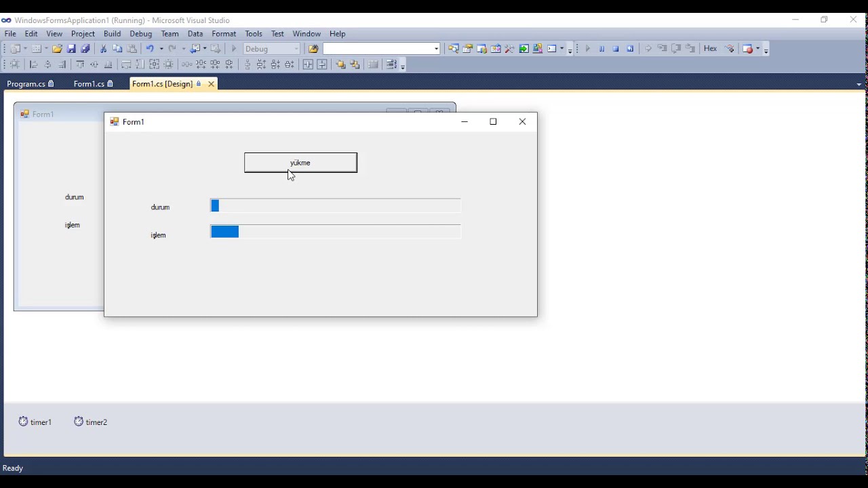
Task: Open the File menu
Action: click(x=10, y=34)
